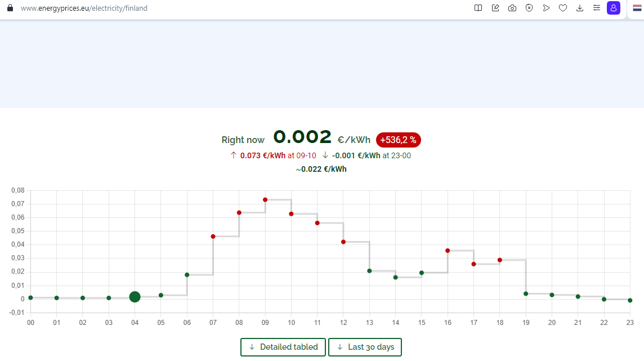Image resolution: width=644 pixels, height=361 pixels.
Task: Click the 12 x-axis hour label
Action: tap(343, 323)
